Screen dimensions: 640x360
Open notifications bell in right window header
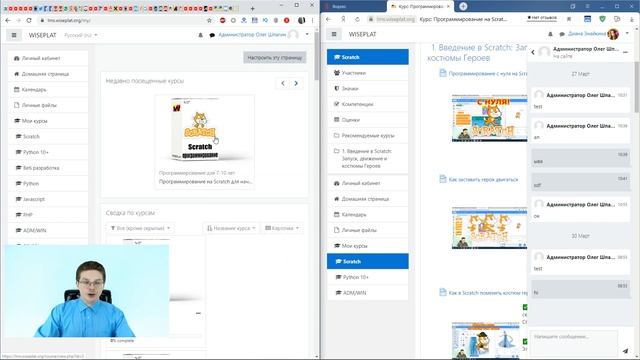click(x=550, y=34)
